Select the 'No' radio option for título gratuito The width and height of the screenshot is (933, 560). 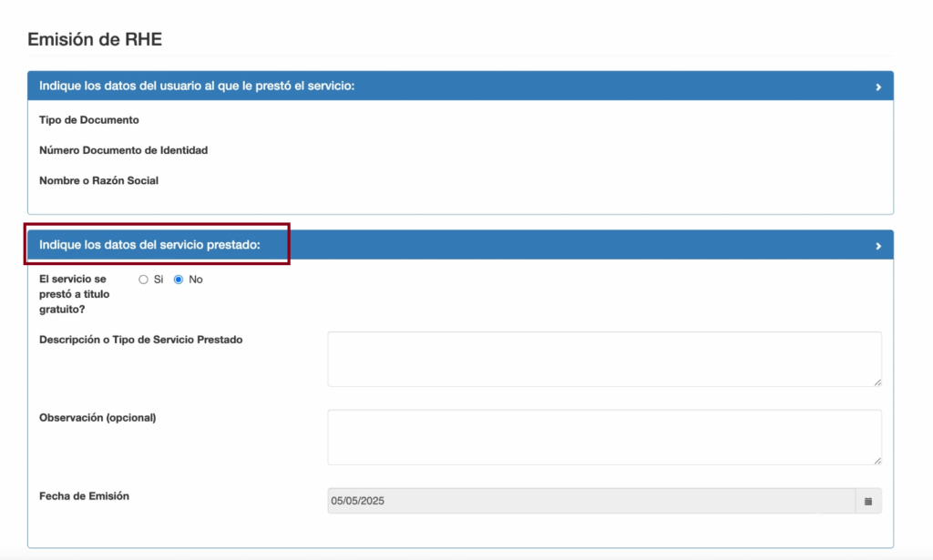[177, 280]
